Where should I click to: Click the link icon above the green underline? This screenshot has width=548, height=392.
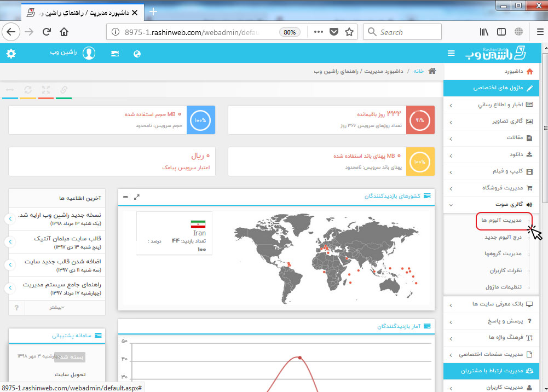coord(64,90)
